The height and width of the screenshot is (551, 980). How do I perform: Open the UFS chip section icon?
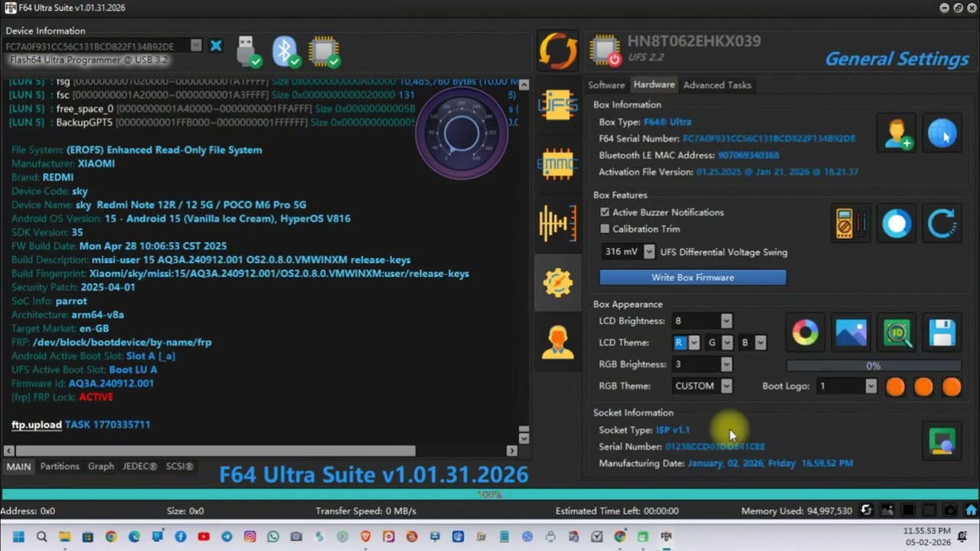[557, 105]
